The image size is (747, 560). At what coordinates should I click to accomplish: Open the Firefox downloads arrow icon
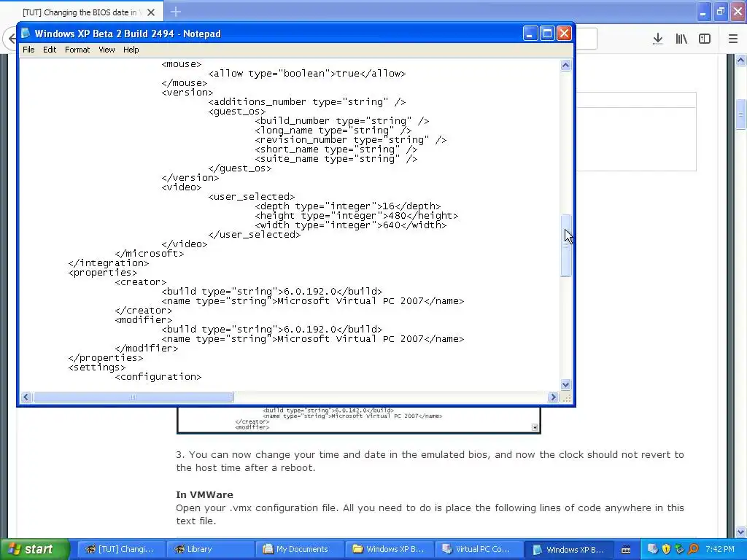pos(657,39)
